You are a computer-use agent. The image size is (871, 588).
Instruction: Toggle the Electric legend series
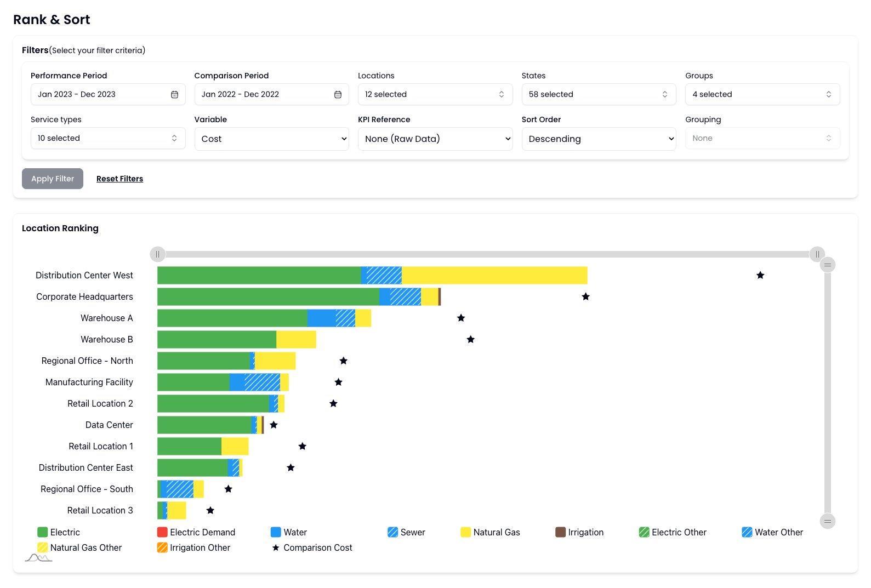[x=58, y=532]
